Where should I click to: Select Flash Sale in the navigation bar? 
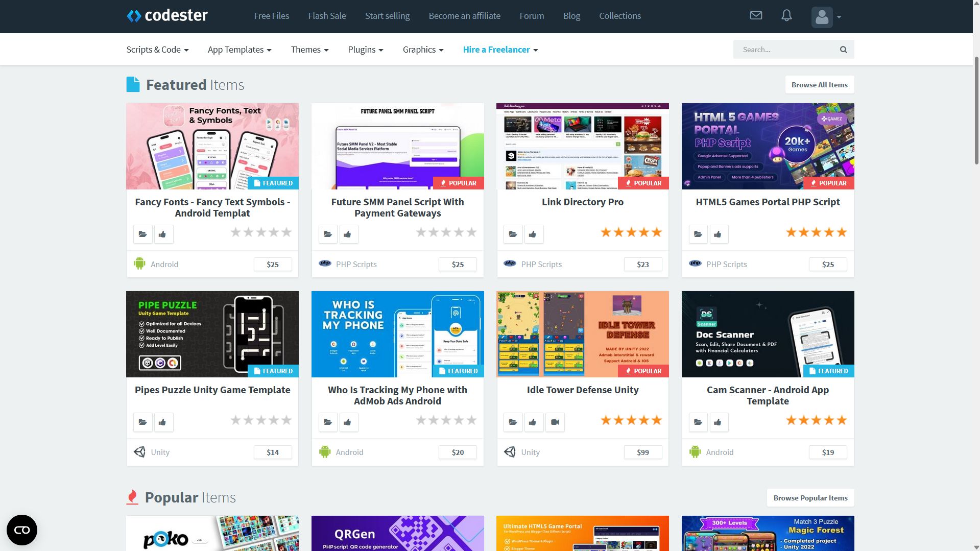[327, 15]
